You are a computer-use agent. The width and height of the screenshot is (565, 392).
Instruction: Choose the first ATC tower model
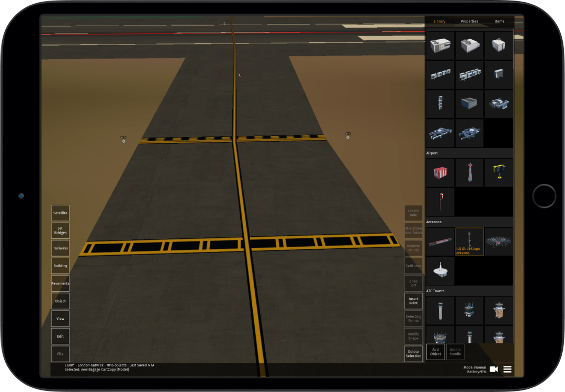(x=440, y=309)
